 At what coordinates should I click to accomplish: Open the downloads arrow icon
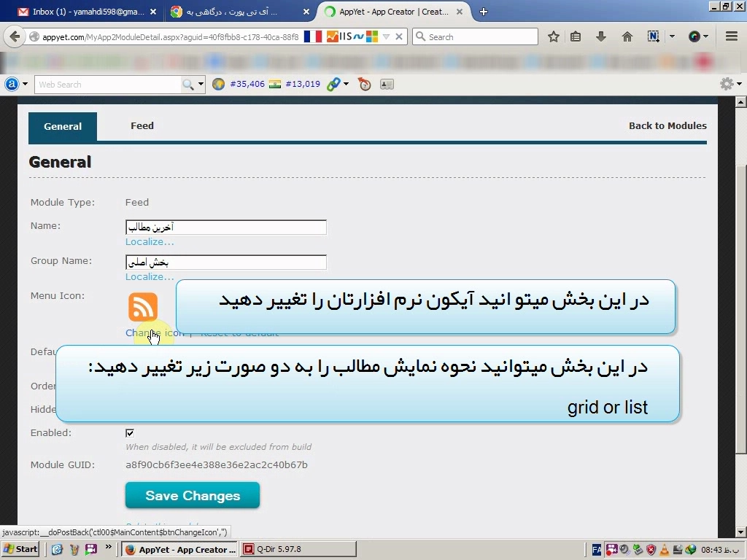pyautogui.click(x=601, y=36)
